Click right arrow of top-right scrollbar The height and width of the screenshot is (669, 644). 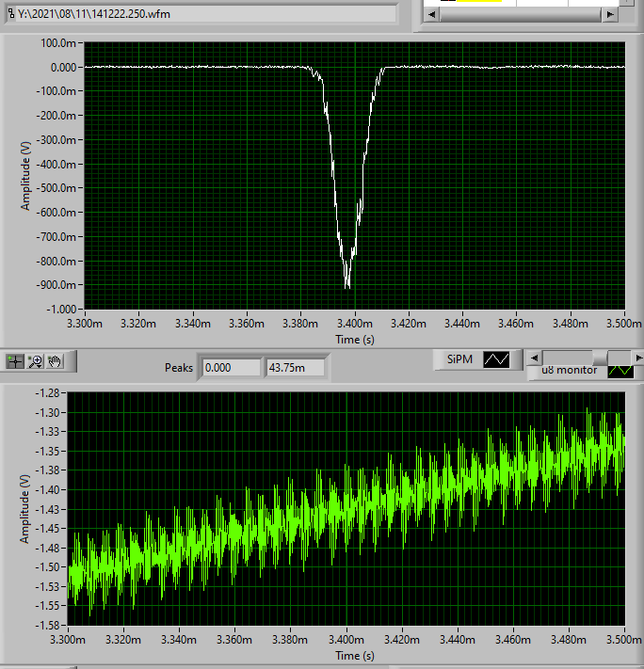[610, 16]
